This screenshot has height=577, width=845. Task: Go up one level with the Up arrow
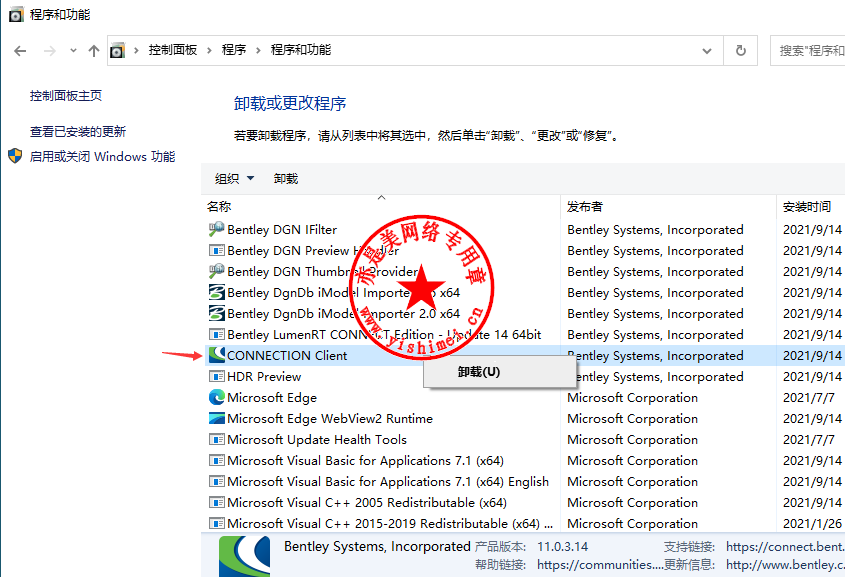click(x=94, y=51)
